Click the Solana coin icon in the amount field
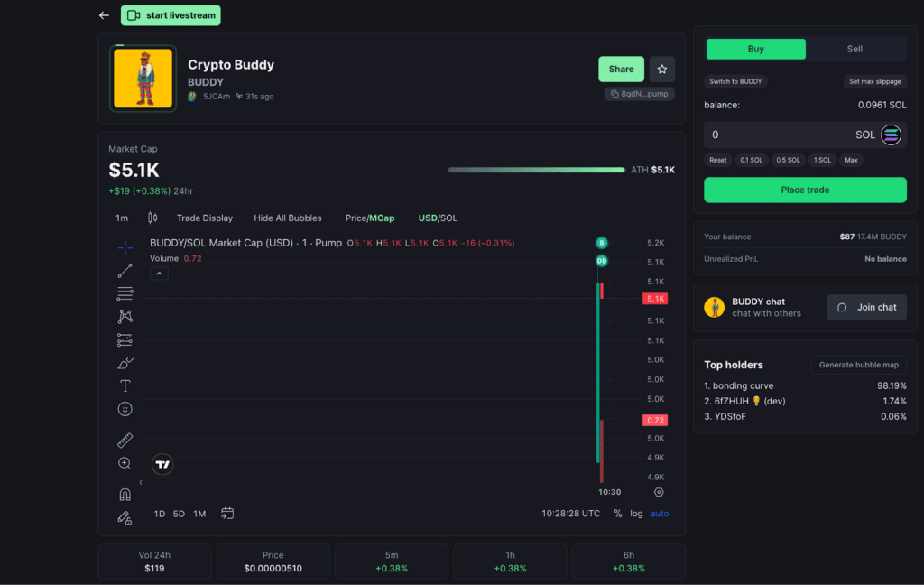The height and width of the screenshot is (585, 924). 891,135
